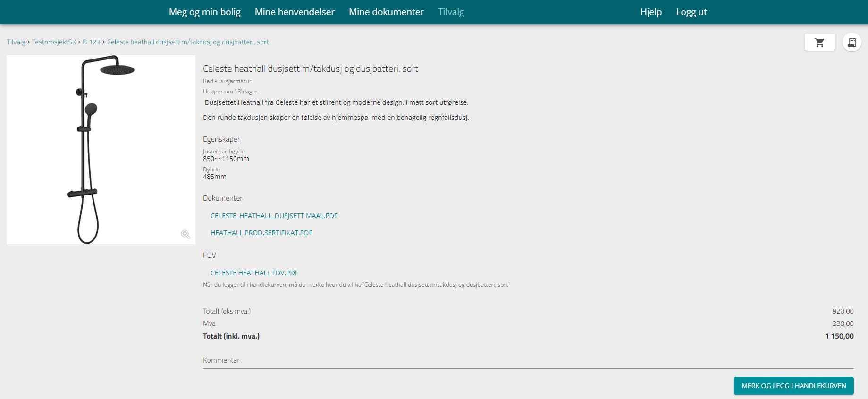Click the 'Dokumenter' heading
Viewport: 868px width, 399px height.
click(223, 198)
